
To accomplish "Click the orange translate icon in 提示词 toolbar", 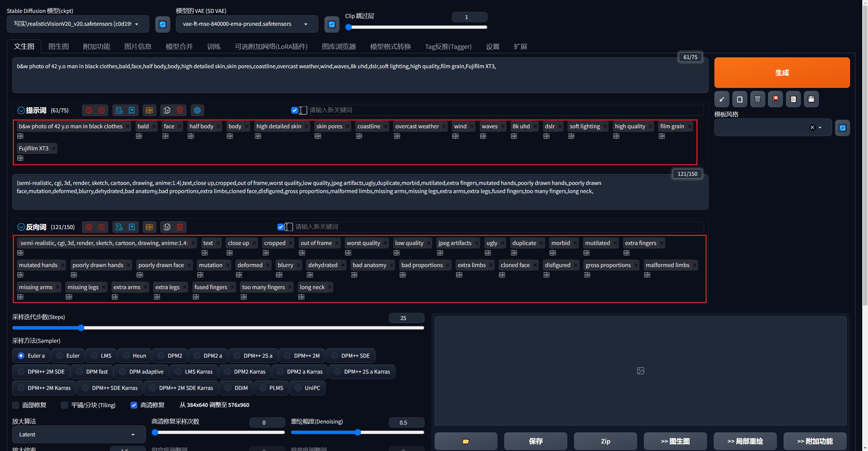I will coord(149,110).
